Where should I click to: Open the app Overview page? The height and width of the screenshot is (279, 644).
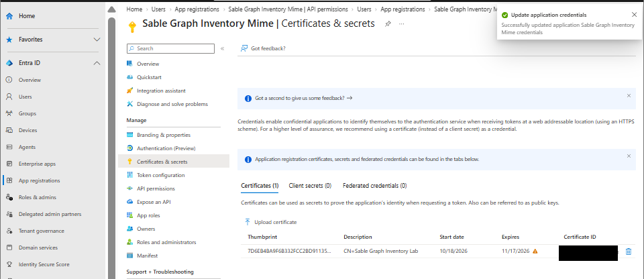pyautogui.click(x=148, y=64)
